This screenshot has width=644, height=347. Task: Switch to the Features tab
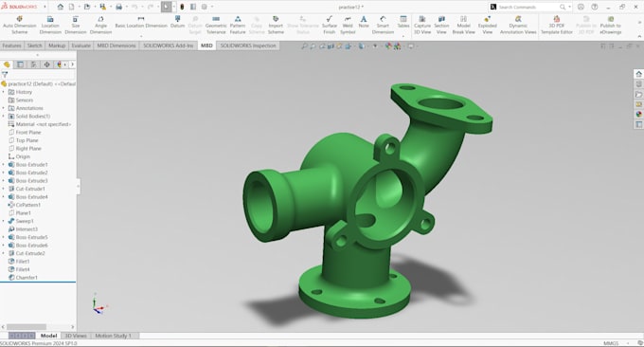(x=12, y=46)
